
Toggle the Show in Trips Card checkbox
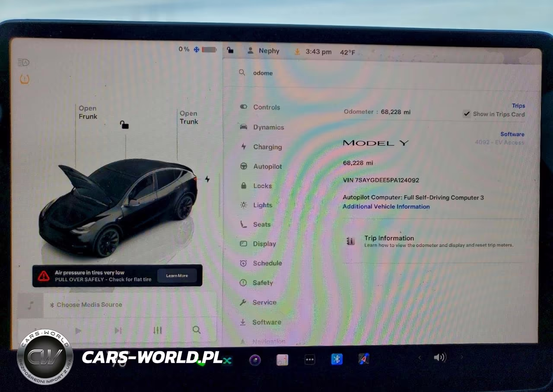[x=467, y=114]
